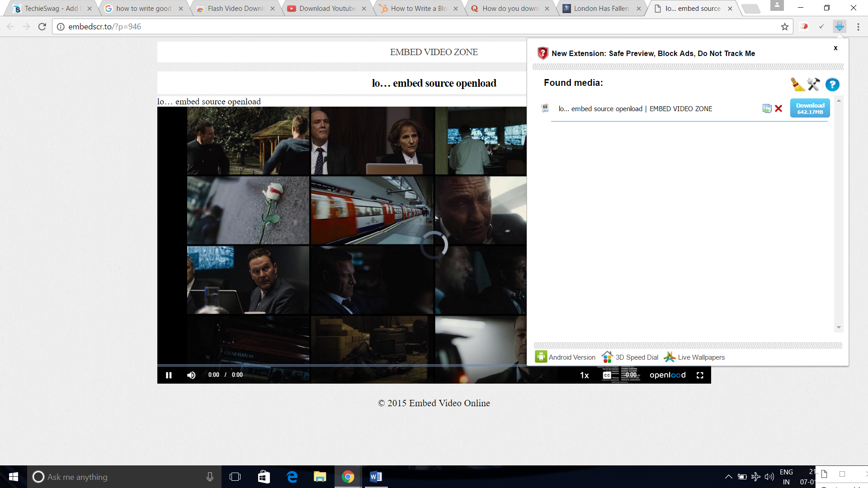This screenshot has width=868, height=488.
Task: Open the volume tray icon
Action: coord(769,477)
